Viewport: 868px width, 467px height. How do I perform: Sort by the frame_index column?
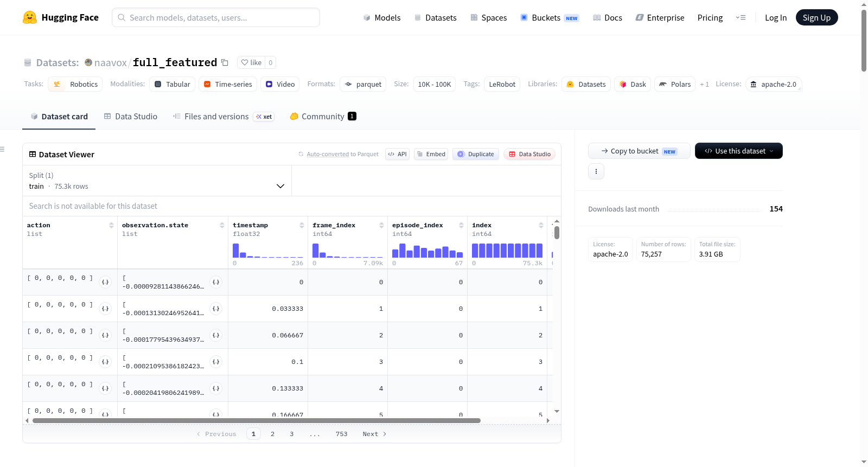[381, 225]
